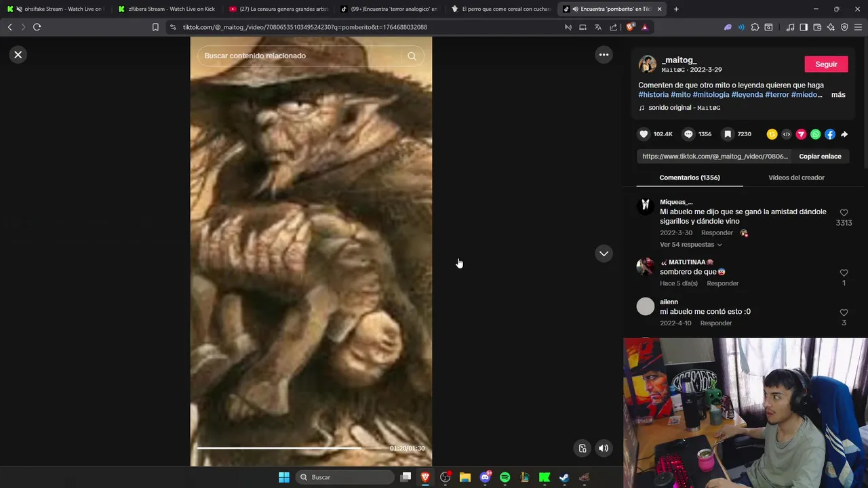868x488 pixels.
Task: Close the TikTok video viewer with X
Action: 18,55
